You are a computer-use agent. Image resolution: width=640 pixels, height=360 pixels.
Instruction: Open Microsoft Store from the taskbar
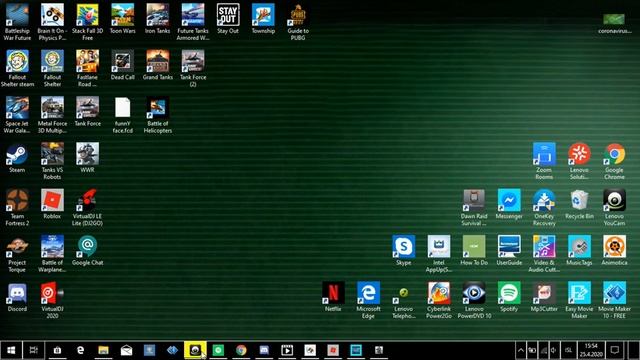pos(57,350)
